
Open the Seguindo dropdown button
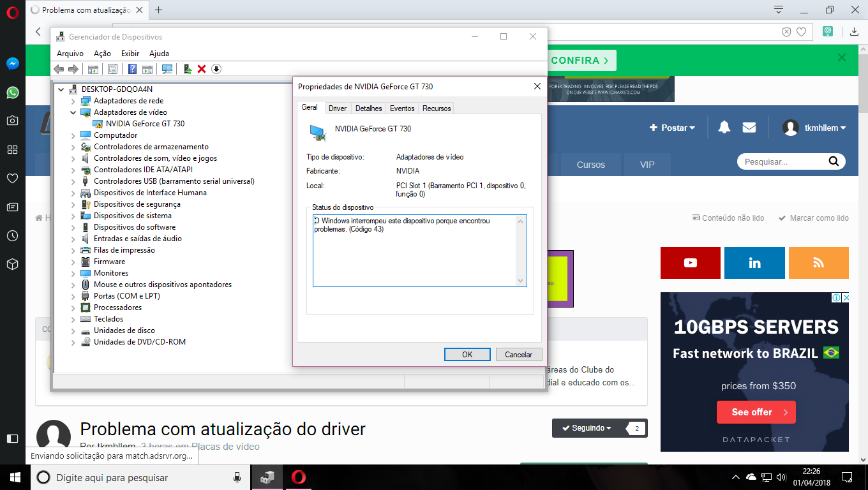click(x=587, y=428)
